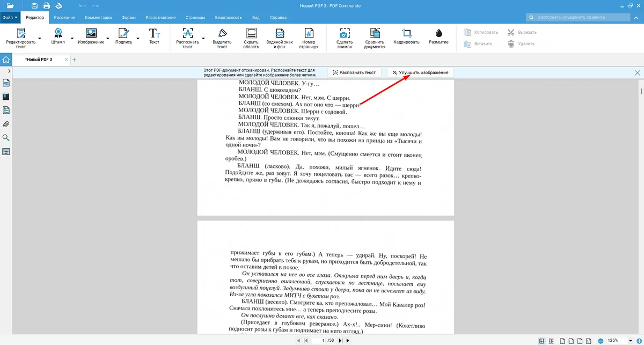
Task: Open the Вид tab
Action: (x=256, y=17)
